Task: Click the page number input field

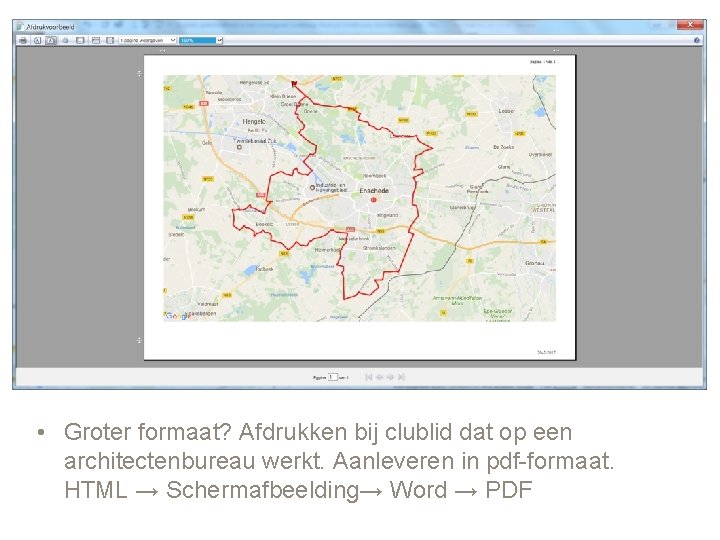Action: 332,377
